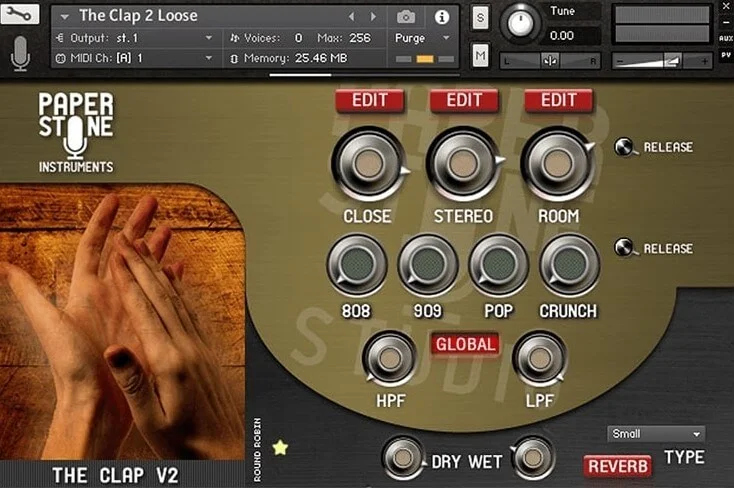The image size is (734, 488).
Task: Click the 808 layer knob
Action: tap(357, 265)
